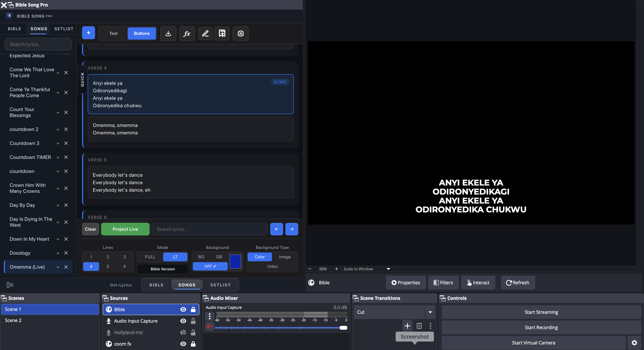644x350 pixels.
Task: Toggle the sidebar panel icon bottom-left
Action: (10, 285)
